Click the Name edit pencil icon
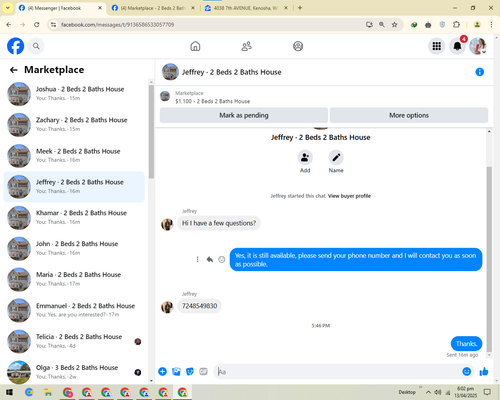 336,157
